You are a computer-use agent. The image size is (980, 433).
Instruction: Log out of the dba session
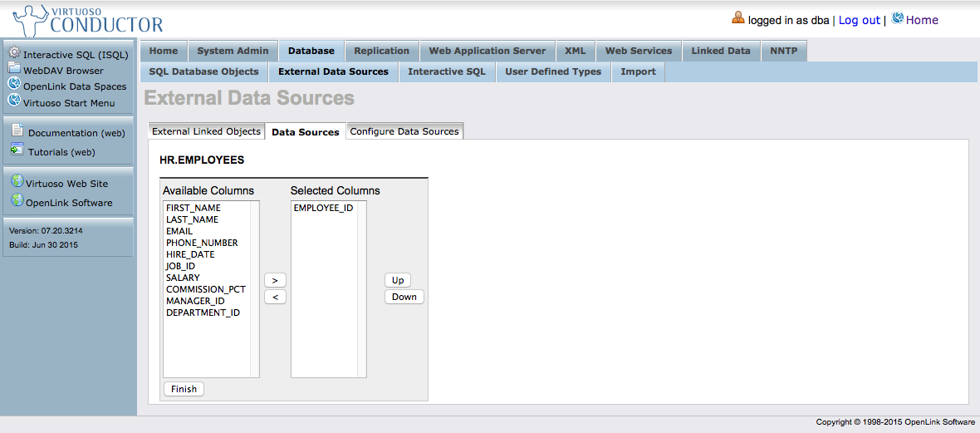(859, 20)
